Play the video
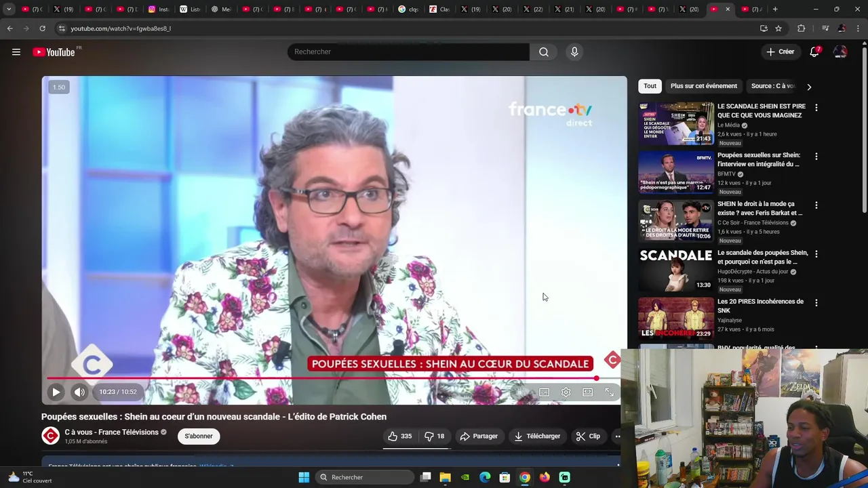868x488 pixels. (56, 392)
